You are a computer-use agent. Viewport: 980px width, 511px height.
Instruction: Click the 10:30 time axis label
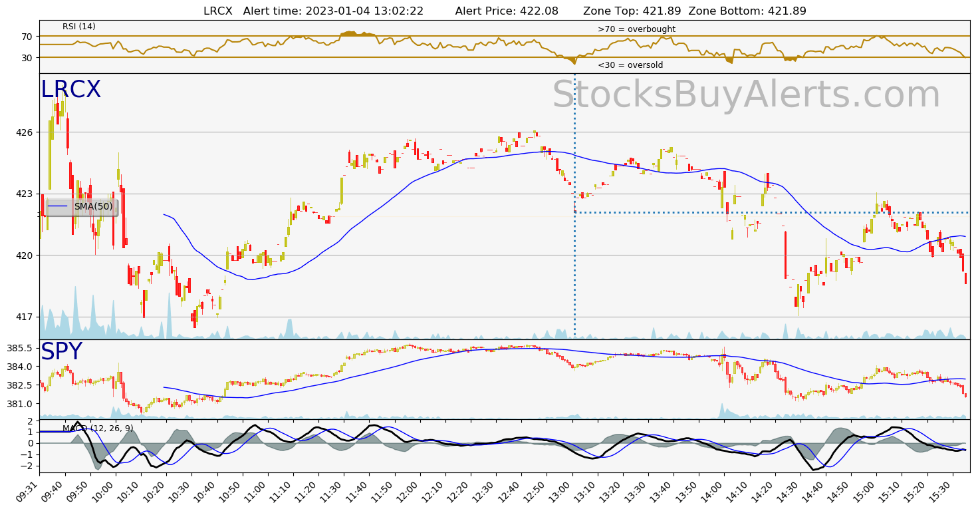(178, 491)
